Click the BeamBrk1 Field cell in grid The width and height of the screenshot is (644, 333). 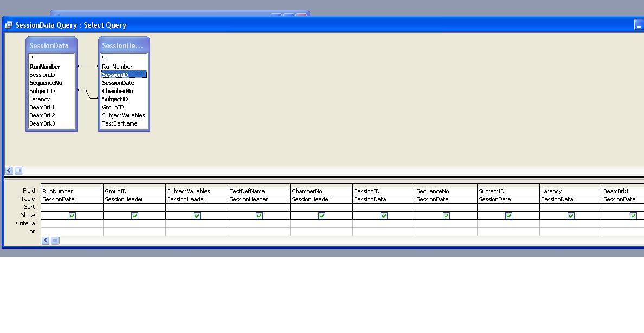(x=623, y=191)
